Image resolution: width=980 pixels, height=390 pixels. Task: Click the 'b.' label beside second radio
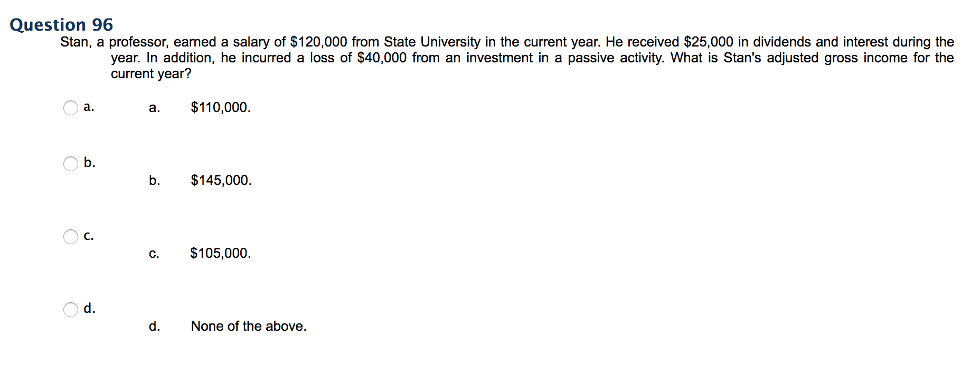89,162
